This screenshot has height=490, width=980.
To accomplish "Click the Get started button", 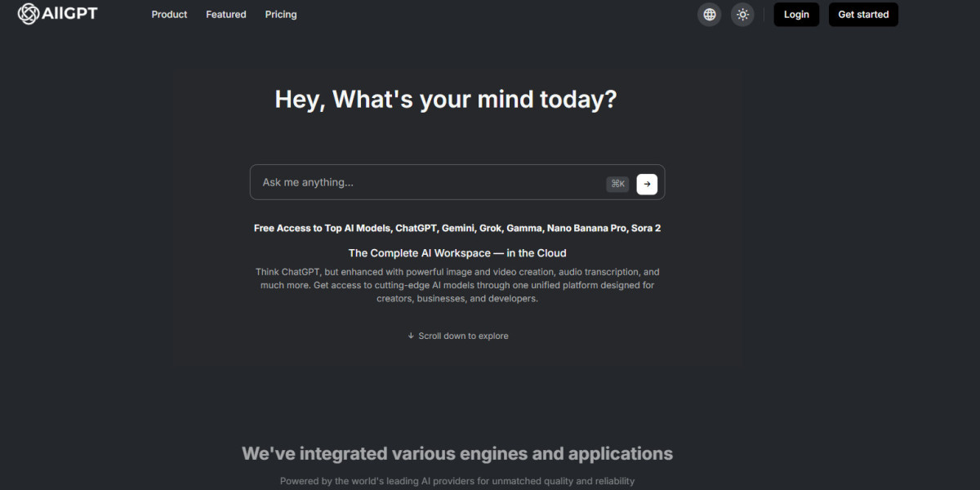I will click(x=863, y=14).
